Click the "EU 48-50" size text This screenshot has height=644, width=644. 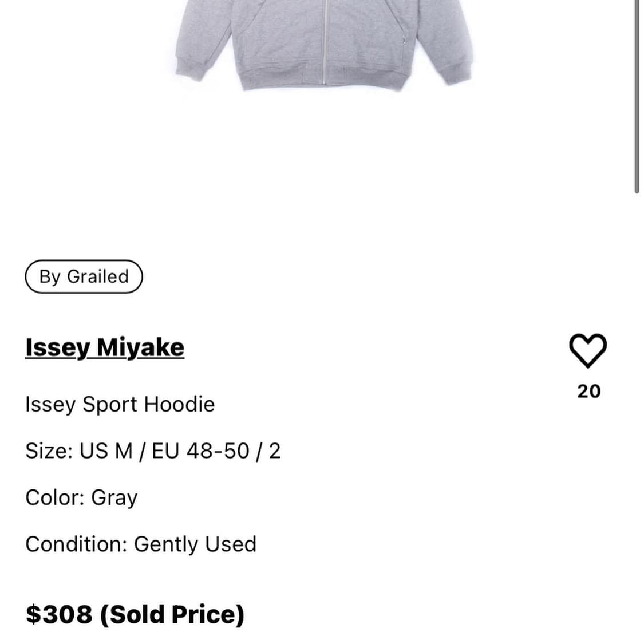coord(200,451)
